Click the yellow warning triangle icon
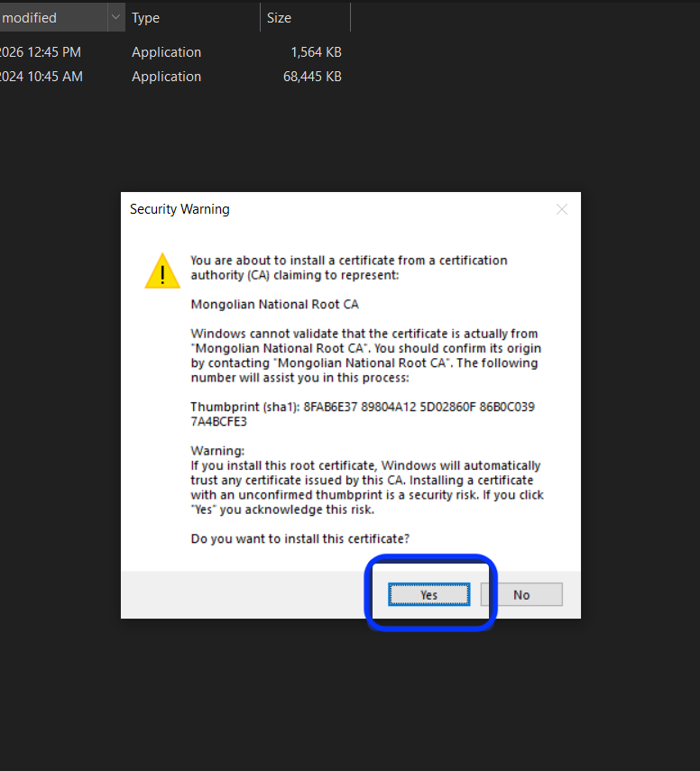 (x=162, y=271)
